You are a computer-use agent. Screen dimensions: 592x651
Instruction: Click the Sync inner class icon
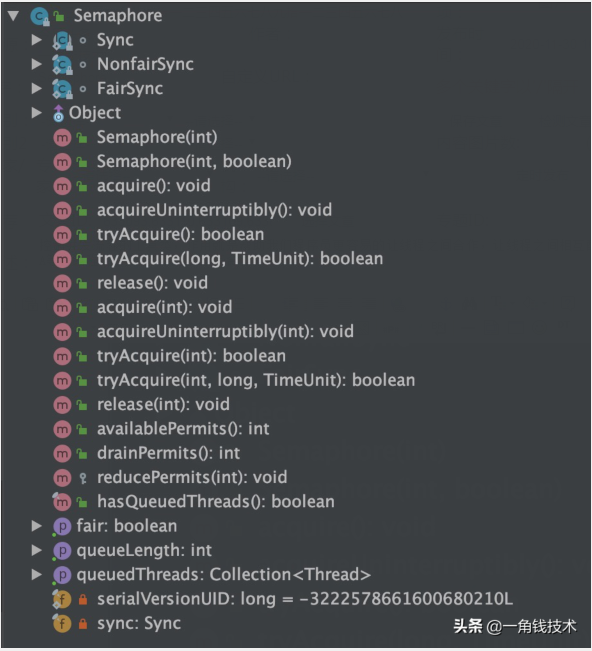click(62, 41)
